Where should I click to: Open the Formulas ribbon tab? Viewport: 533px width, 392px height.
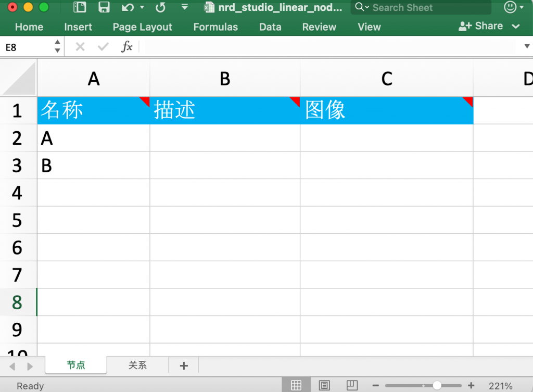tap(215, 27)
